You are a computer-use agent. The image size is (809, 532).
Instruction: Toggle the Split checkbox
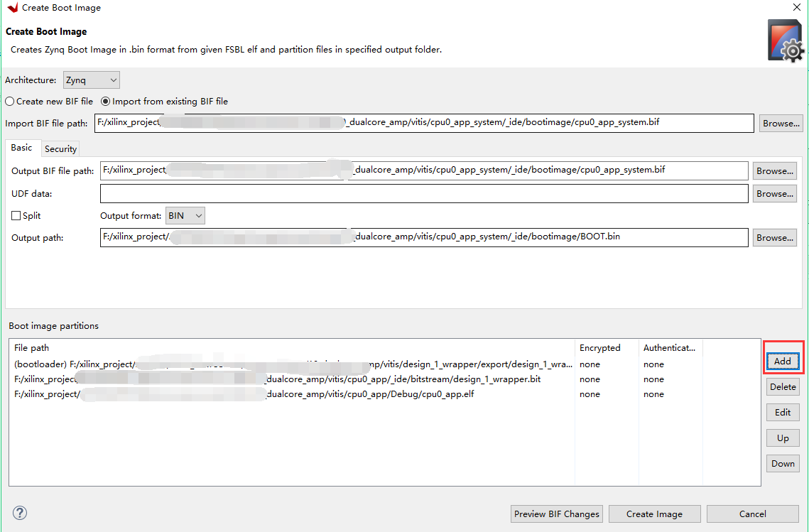(x=26, y=216)
